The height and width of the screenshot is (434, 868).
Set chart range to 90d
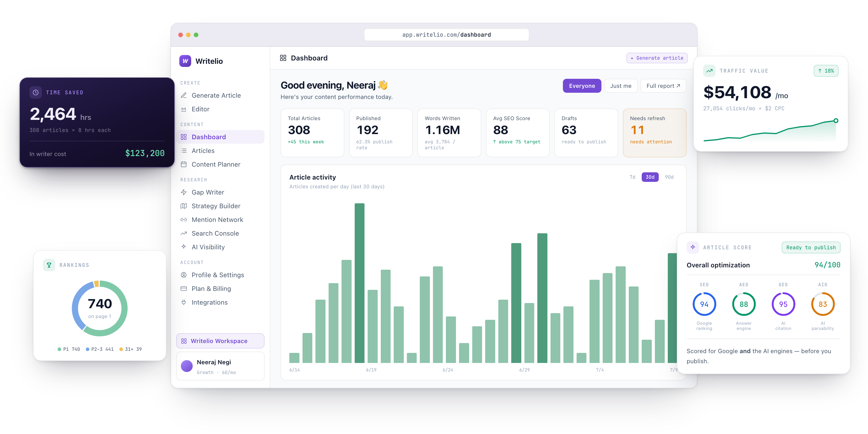[x=669, y=177]
